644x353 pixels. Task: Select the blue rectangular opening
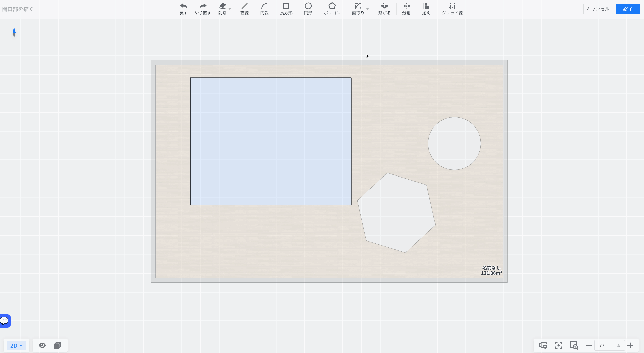pos(271,141)
